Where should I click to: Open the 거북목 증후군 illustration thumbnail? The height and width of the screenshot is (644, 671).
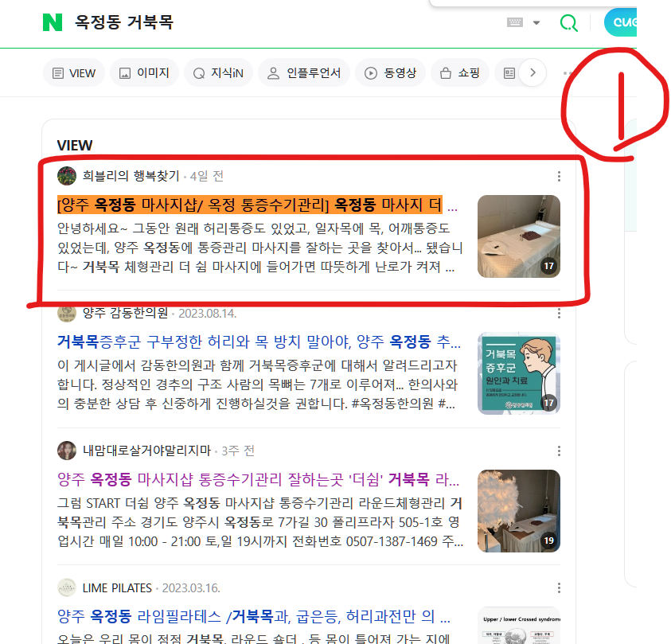click(519, 373)
